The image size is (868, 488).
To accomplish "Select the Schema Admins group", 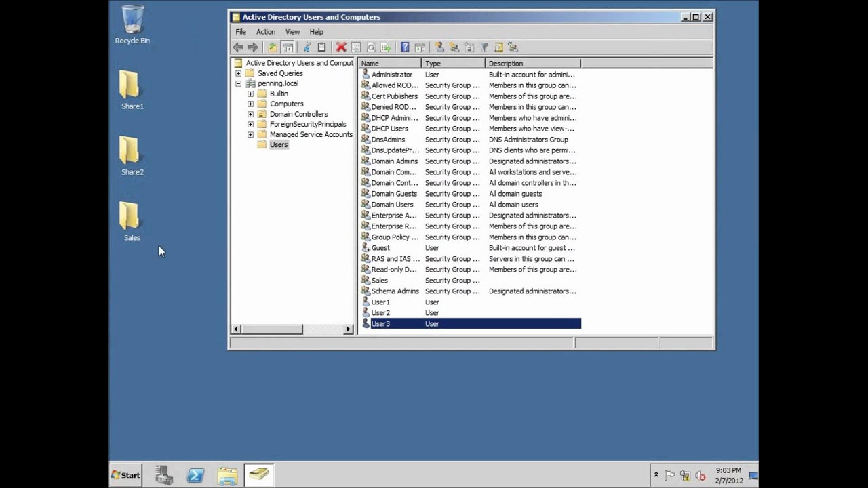I will coord(470,291).
